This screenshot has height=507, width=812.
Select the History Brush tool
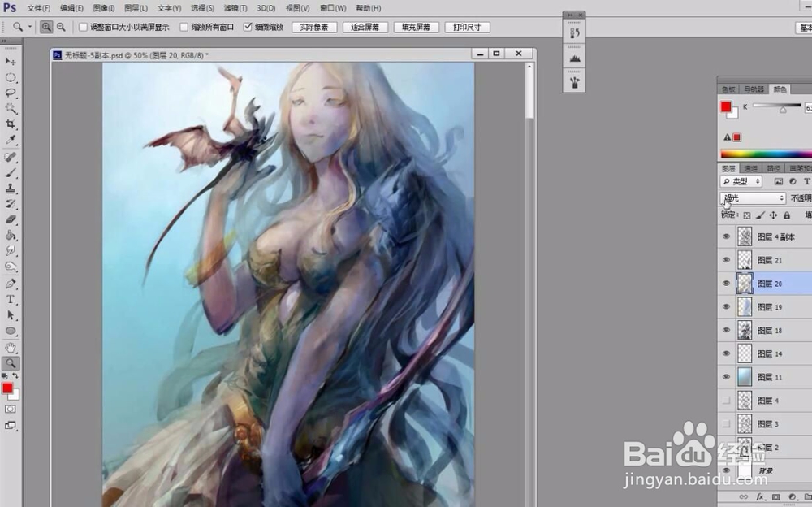pyautogui.click(x=11, y=204)
